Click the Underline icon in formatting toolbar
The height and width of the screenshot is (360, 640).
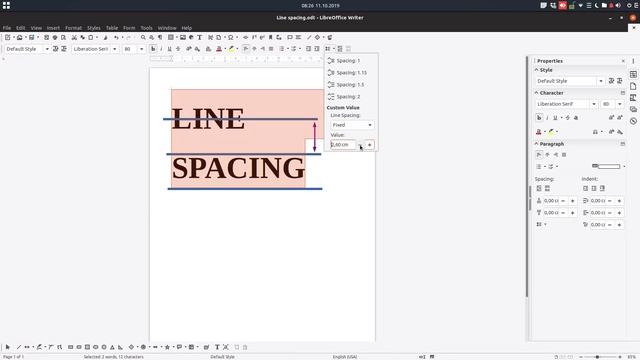click(169, 49)
